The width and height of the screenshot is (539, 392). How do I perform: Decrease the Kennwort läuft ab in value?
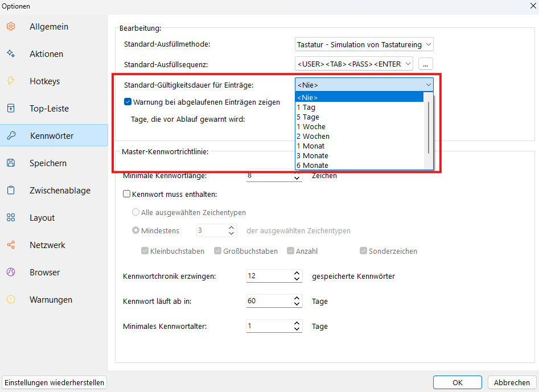pyautogui.click(x=297, y=304)
